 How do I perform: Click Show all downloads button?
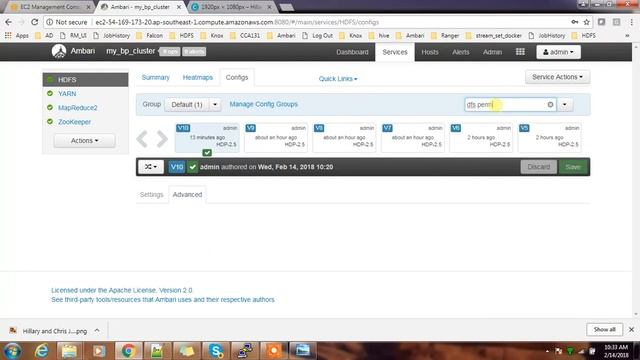(x=604, y=329)
